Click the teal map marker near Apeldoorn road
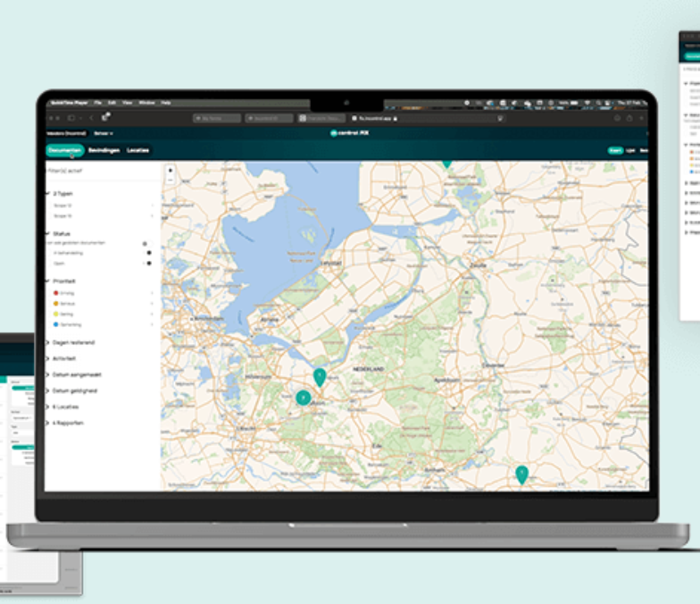Image resolution: width=700 pixels, height=604 pixels. [x=320, y=376]
